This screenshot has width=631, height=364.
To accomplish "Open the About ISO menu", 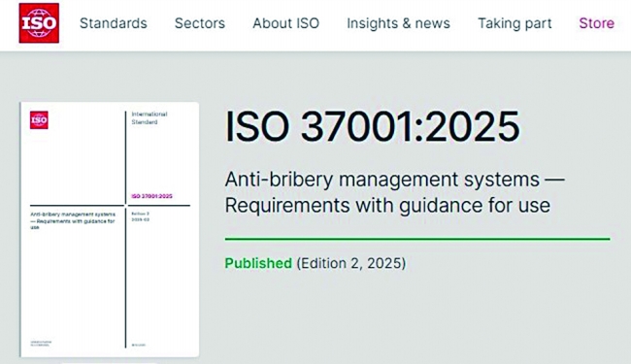I will [285, 23].
